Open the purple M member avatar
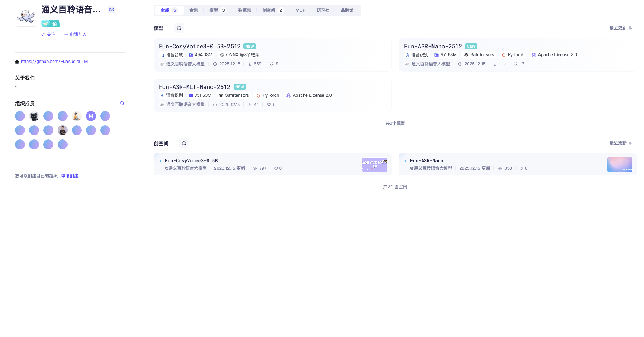Image resolution: width=644 pixels, height=337 pixels. click(91, 116)
